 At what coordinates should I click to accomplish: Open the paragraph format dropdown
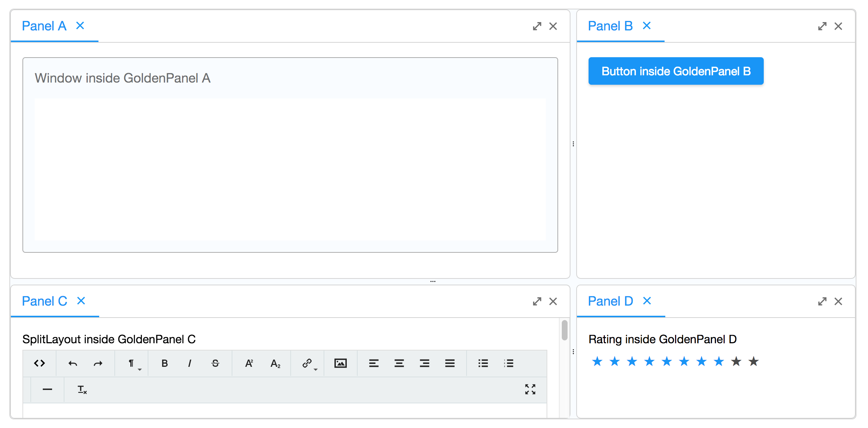(132, 363)
